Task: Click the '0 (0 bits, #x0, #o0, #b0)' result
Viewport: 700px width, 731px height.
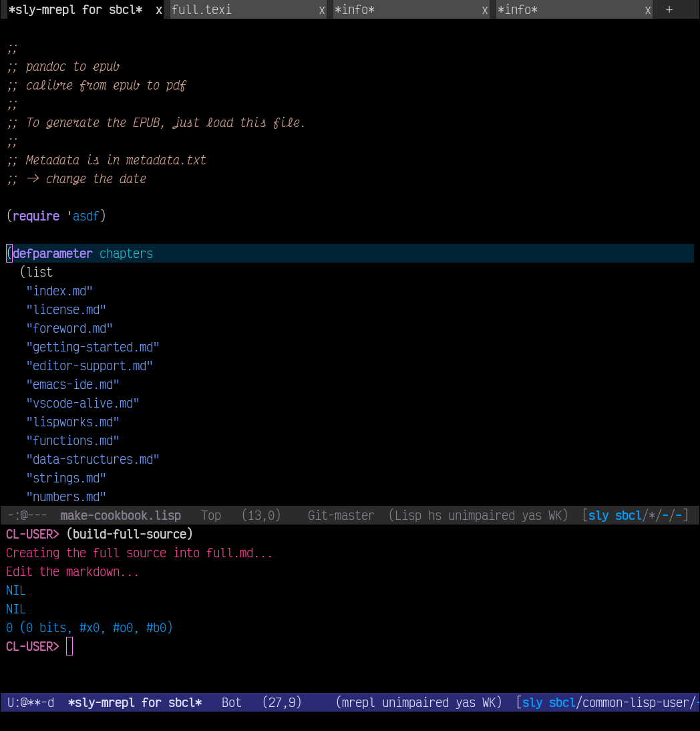Action: pyautogui.click(x=89, y=627)
